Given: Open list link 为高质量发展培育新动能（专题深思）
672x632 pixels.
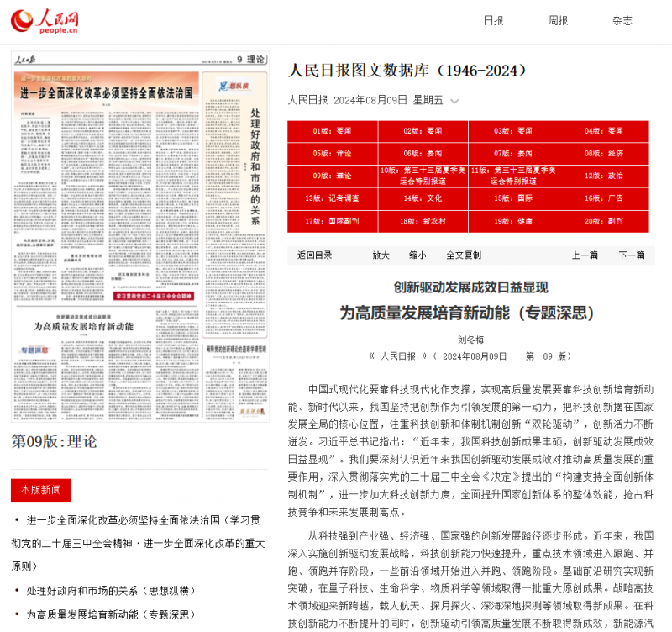Looking at the screenshot, I should [x=111, y=614].
